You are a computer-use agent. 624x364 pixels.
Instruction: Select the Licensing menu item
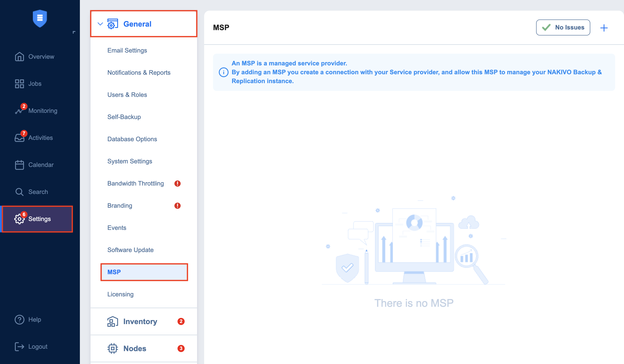tap(120, 294)
